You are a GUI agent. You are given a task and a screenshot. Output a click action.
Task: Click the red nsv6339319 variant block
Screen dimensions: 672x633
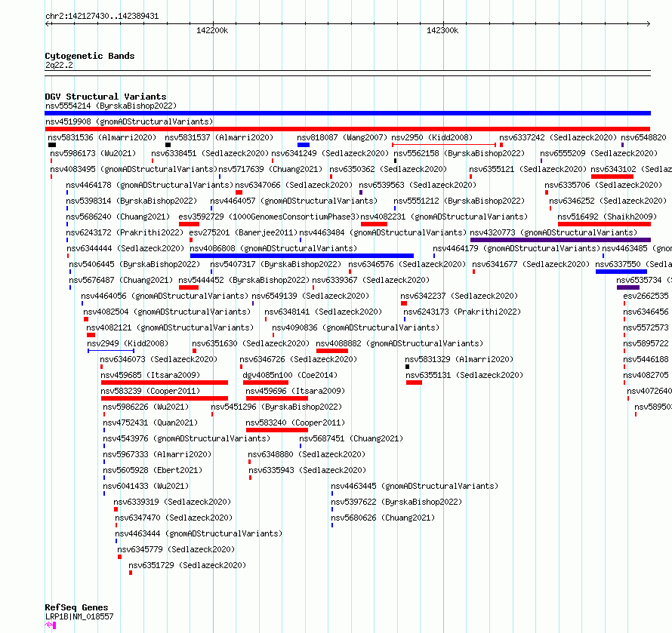point(116,509)
